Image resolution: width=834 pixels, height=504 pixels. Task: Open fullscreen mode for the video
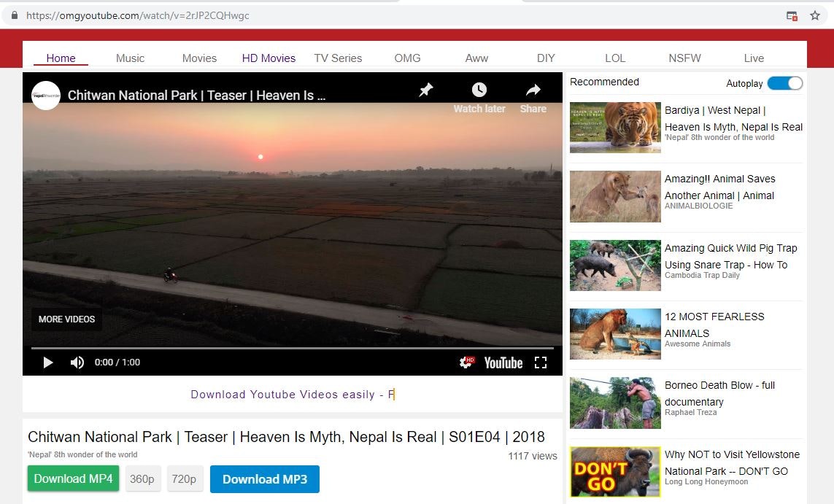click(x=541, y=362)
